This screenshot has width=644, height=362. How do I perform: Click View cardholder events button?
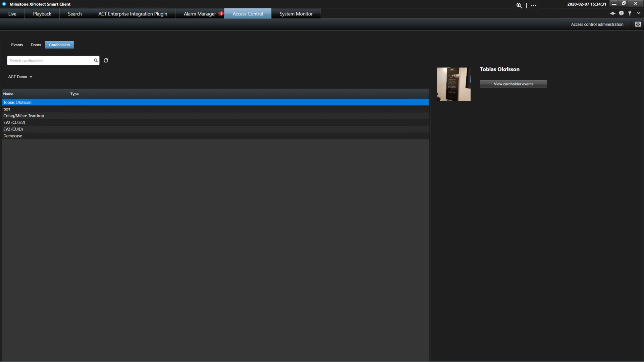pyautogui.click(x=514, y=84)
